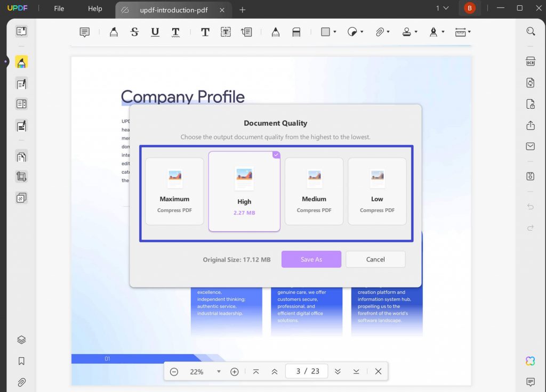Select Low compression quality

point(377,191)
